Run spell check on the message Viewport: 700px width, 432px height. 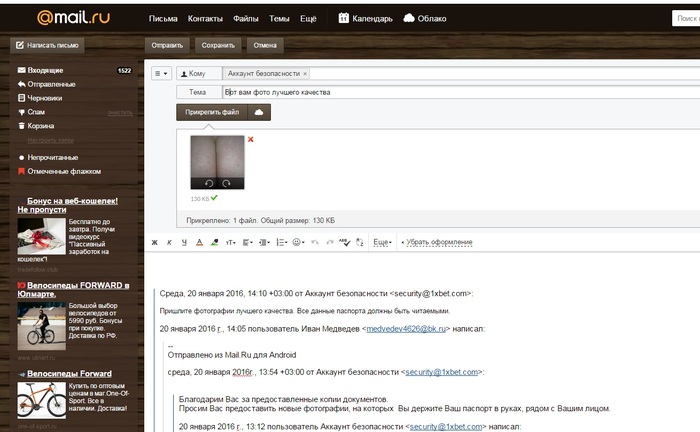tap(344, 242)
